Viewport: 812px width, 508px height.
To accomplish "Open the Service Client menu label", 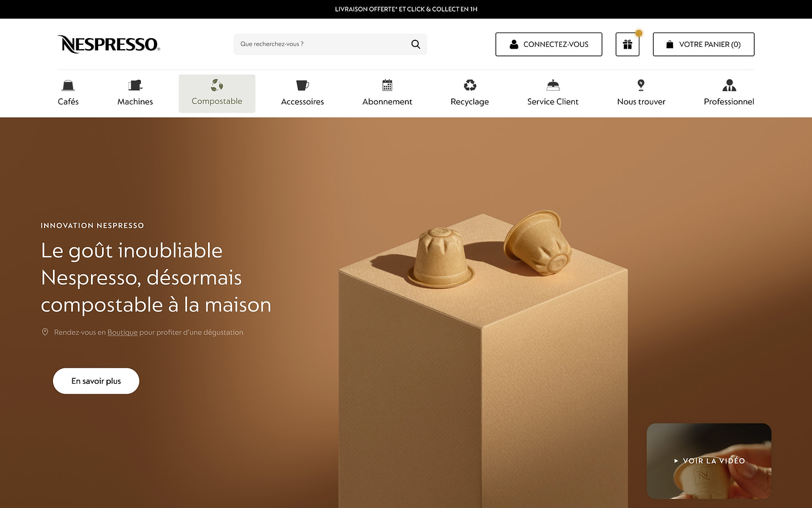I will click(x=553, y=102).
